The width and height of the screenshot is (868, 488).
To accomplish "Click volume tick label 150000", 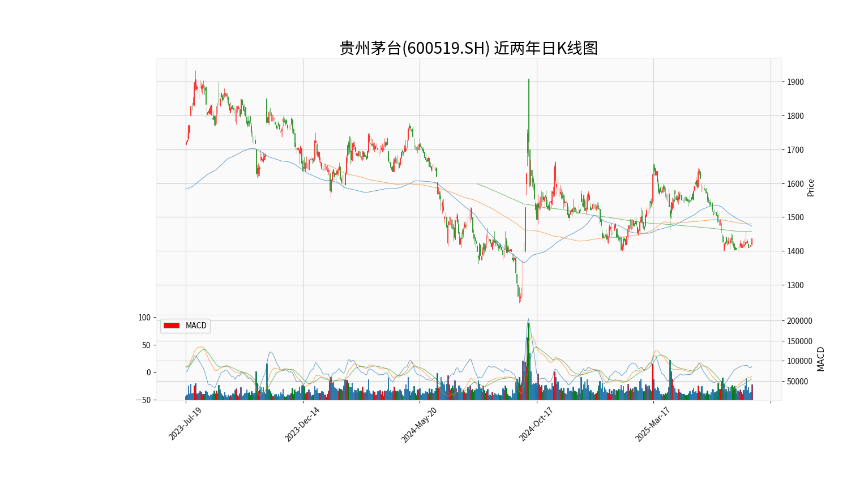I will [799, 341].
